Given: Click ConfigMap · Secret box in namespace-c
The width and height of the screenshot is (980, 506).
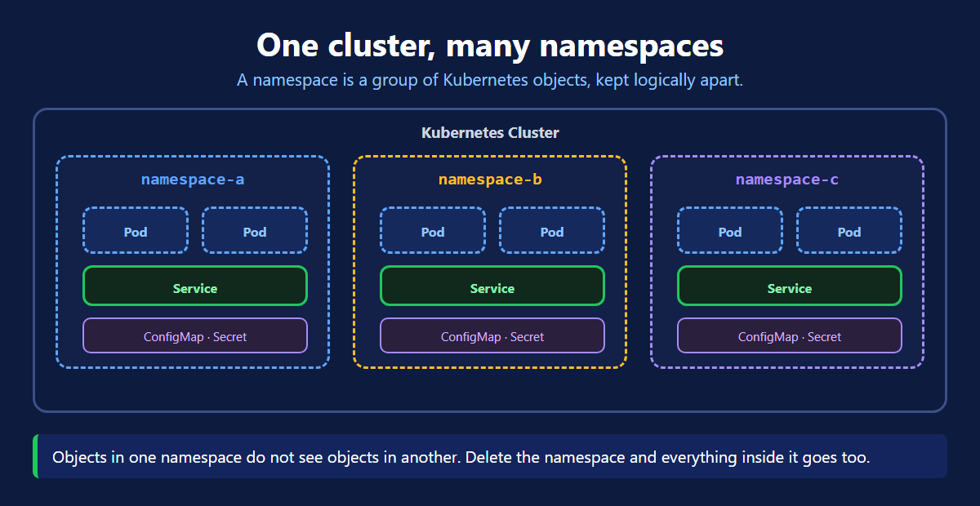Looking at the screenshot, I should pyautogui.click(x=790, y=335).
